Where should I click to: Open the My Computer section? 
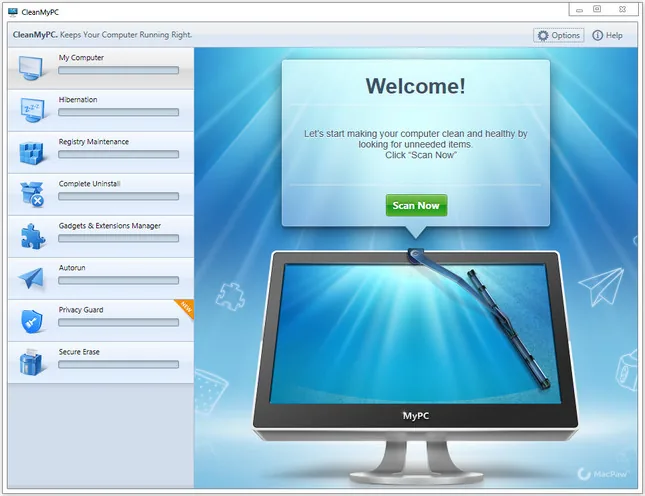point(101,68)
